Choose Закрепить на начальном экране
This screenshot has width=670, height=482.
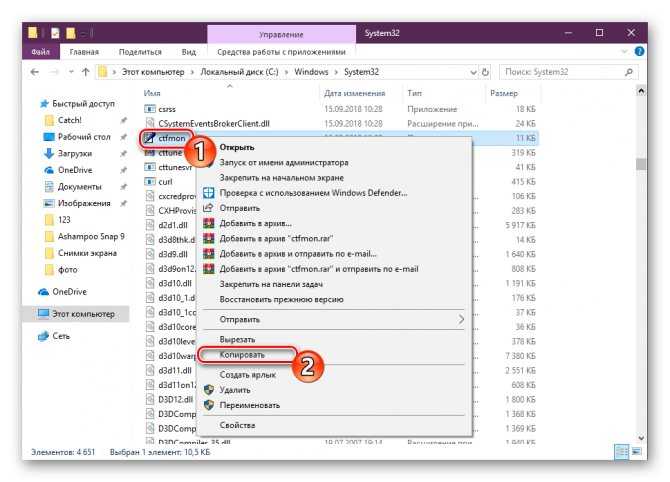(282, 178)
